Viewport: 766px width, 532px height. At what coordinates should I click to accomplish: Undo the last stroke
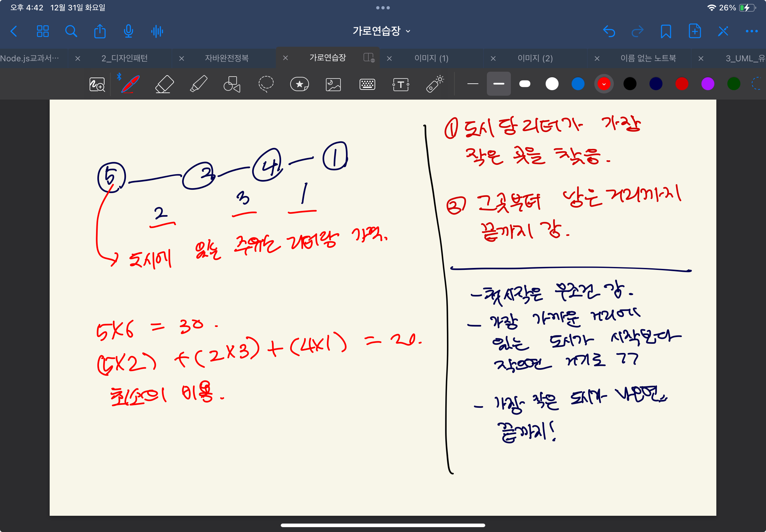coord(609,31)
